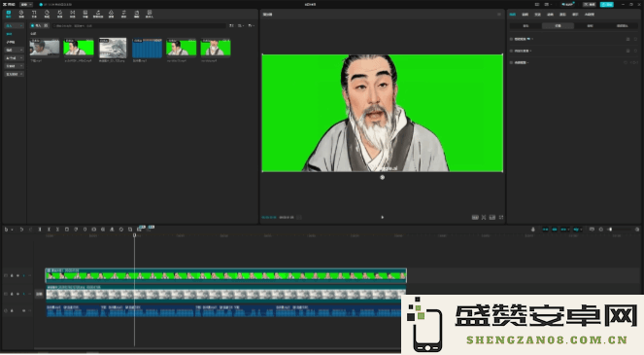The width and height of the screenshot is (644, 355).
Task: Click the Undo icon in the timeline toolbar
Action: point(21,230)
